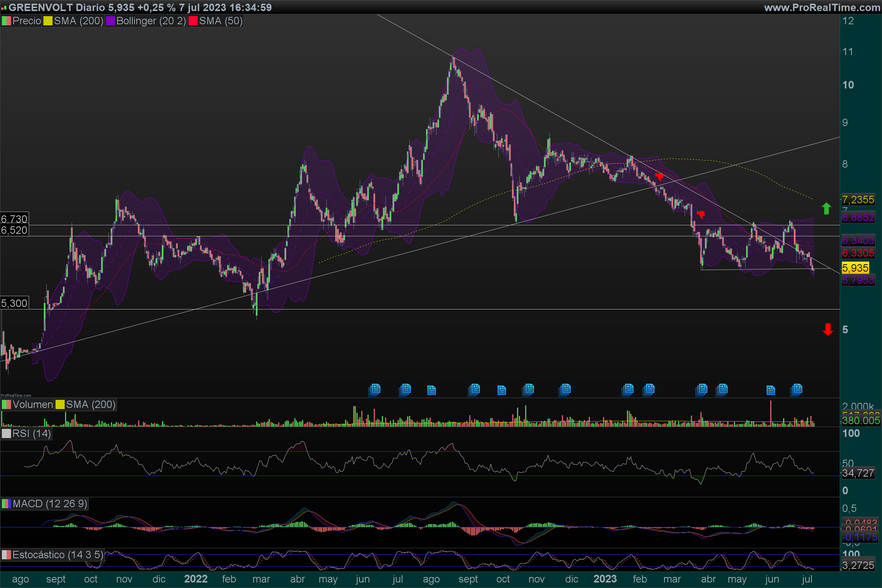Click the red down arrow icon

click(x=828, y=330)
